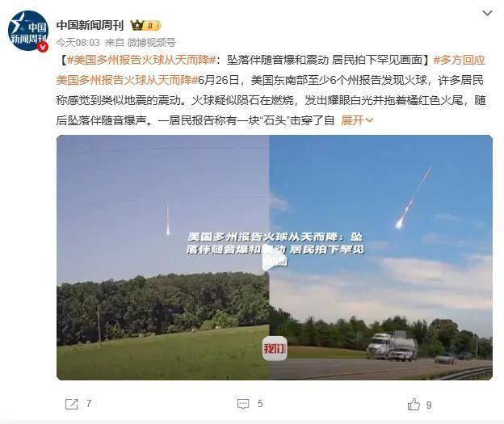The width and height of the screenshot is (504, 424).
Task: Click the post timestamp 今天08:03
Action: [x=78, y=43]
